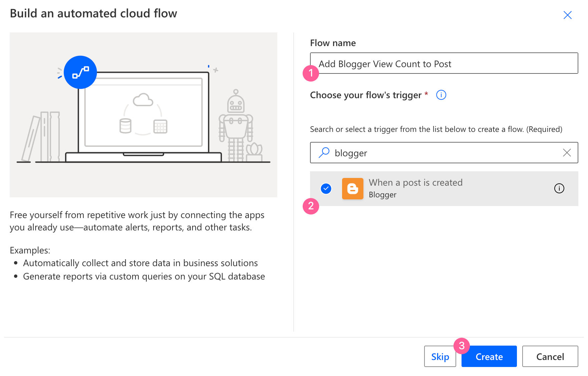588x376 pixels.
Task: Open the trigger info icon beside Choose your flow's trigger
Action: pyautogui.click(x=441, y=95)
